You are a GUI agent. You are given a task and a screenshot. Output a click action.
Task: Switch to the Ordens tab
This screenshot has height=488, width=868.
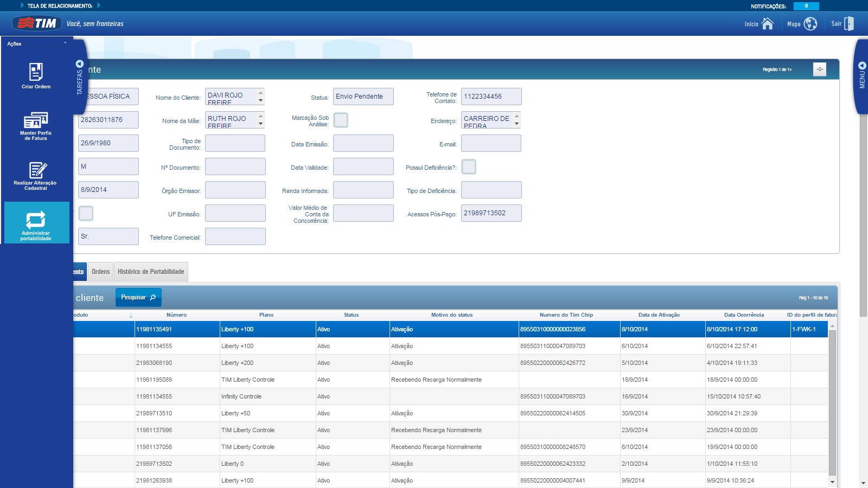click(x=100, y=272)
